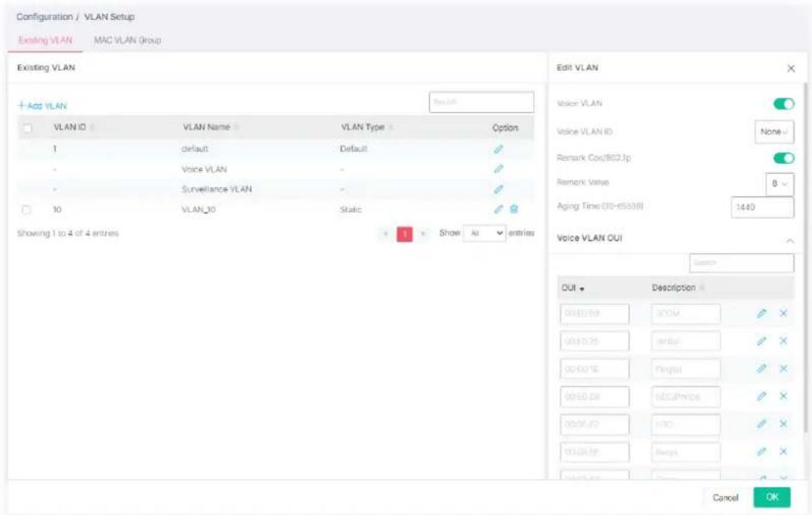Image resolution: width=812 pixels, height=515 pixels.
Task: Click the 3COM OUI address field
Action: pos(595,314)
